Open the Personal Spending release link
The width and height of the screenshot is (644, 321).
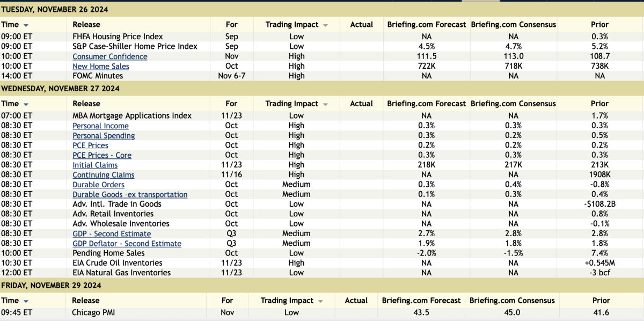tap(104, 136)
